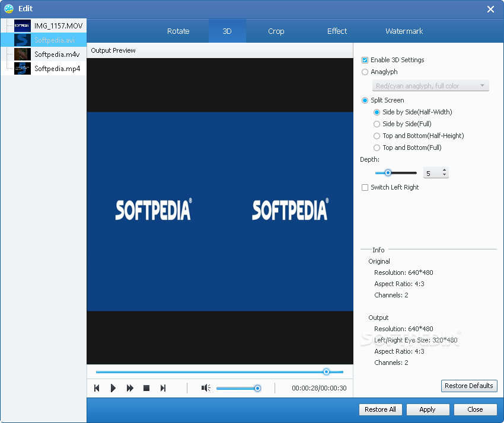Click the Depth value field
Screen dimensions: 504x423
[x=432, y=173]
